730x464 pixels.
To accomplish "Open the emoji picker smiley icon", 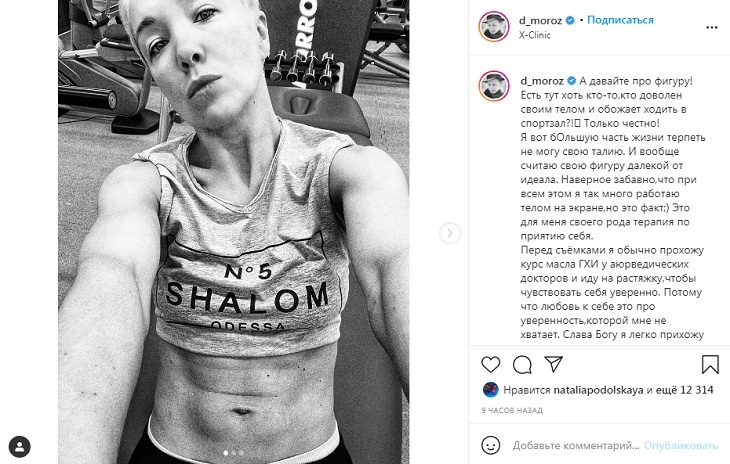I will click(491, 445).
